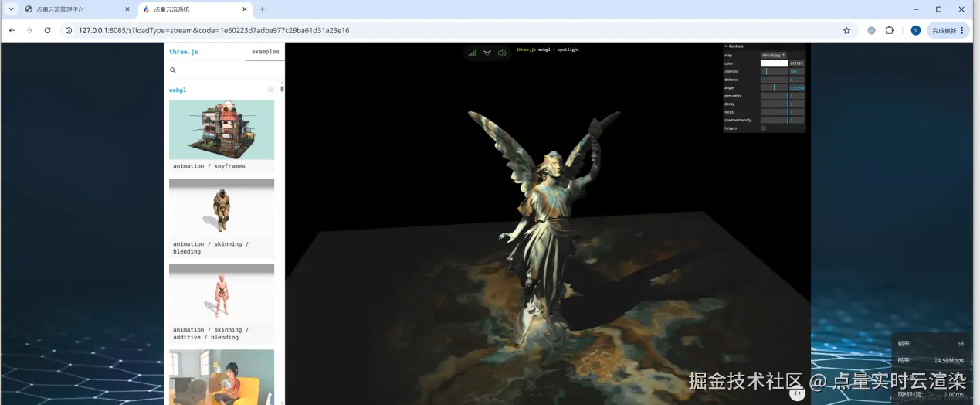The height and width of the screenshot is (405, 980).
Task: Adjust the focus slider
Action: 774,112
